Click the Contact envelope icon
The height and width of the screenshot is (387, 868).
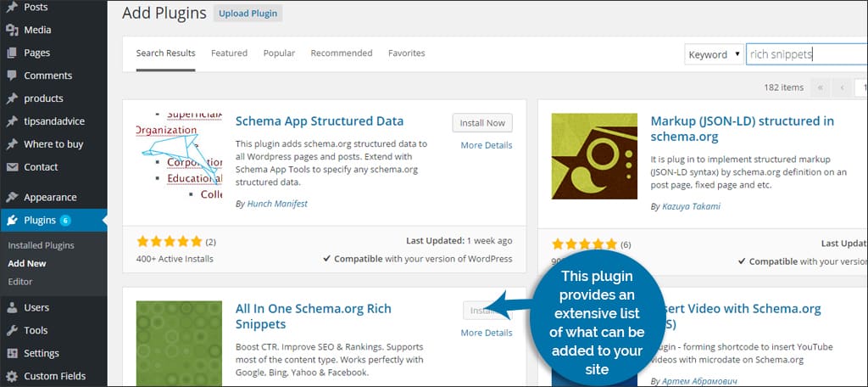(12, 167)
